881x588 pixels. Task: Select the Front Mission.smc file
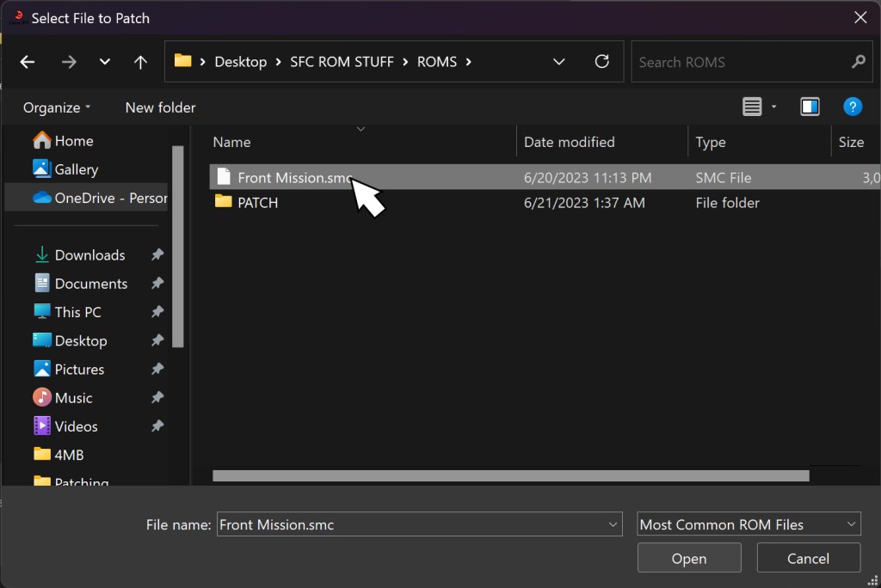point(294,178)
